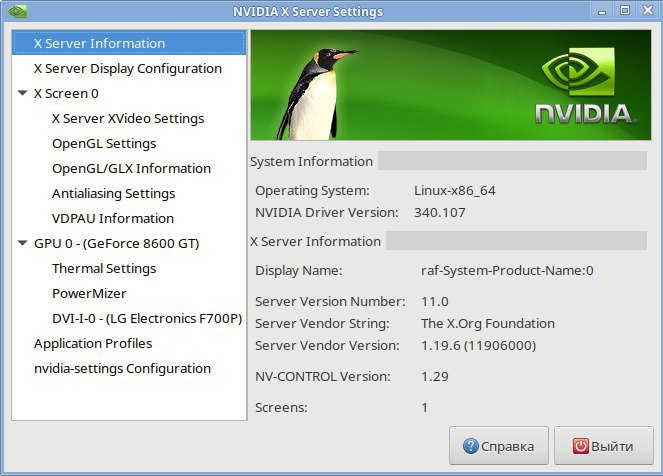Click the NVIDIA logo in the banner

pos(584,85)
